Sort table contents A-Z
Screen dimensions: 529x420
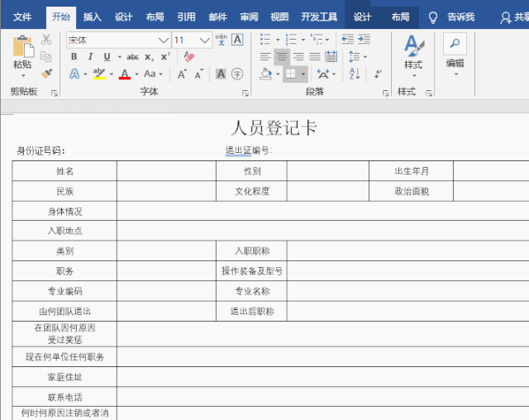coord(355,74)
